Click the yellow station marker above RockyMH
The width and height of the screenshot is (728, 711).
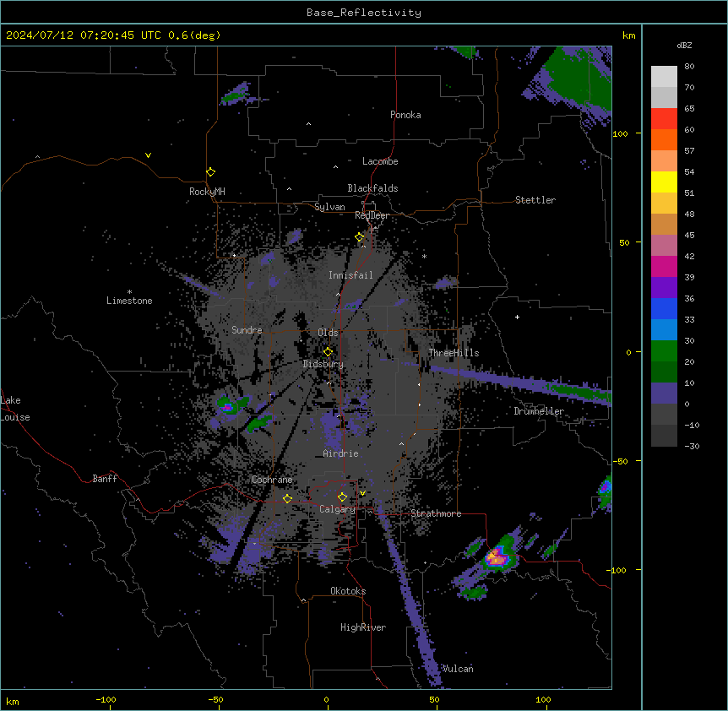(211, 172)
